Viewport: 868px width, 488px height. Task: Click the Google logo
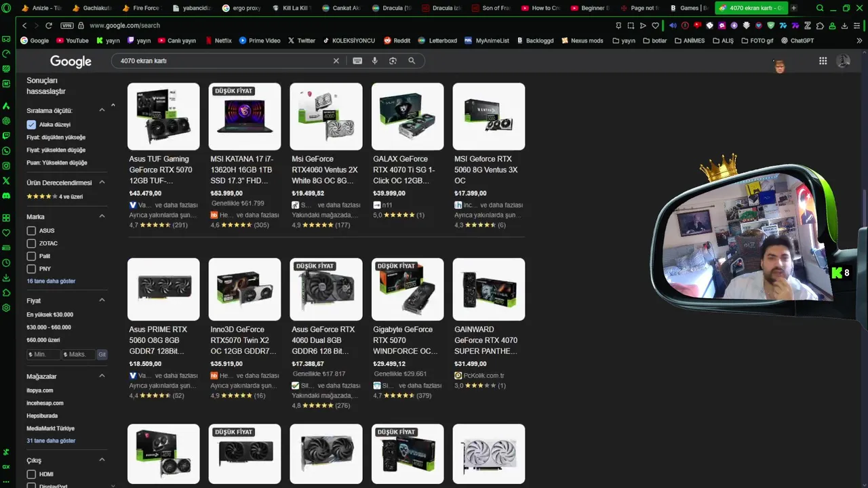coord(71,61)
